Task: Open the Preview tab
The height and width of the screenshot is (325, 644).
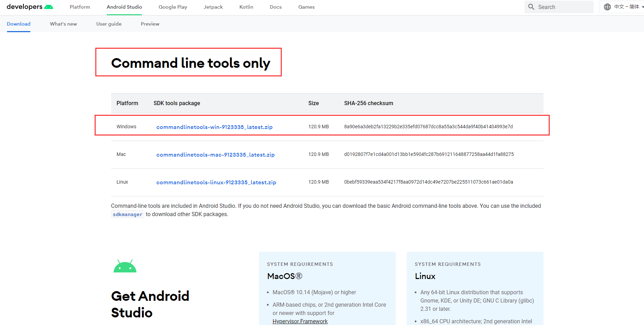Action: click(x=150, y=24)
